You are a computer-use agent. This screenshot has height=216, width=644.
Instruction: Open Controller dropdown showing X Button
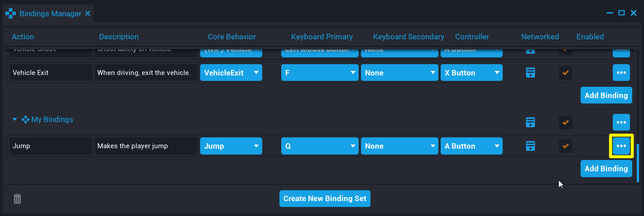(x=471, y=73)
